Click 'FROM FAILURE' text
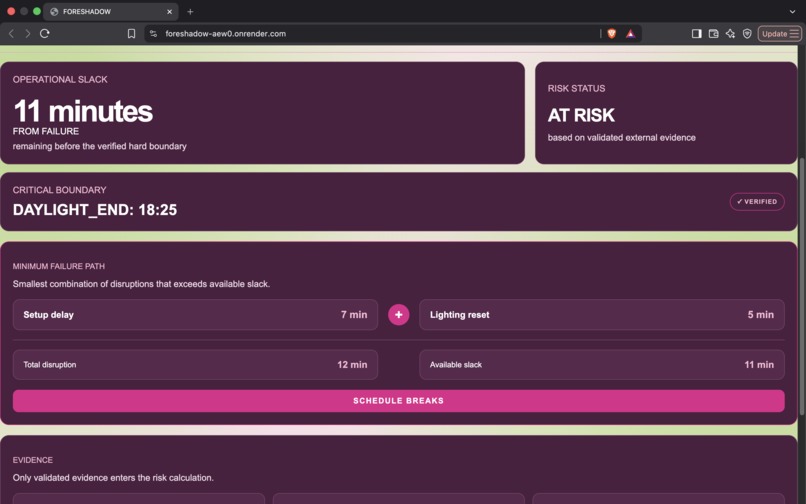 (x=46, y=131)
